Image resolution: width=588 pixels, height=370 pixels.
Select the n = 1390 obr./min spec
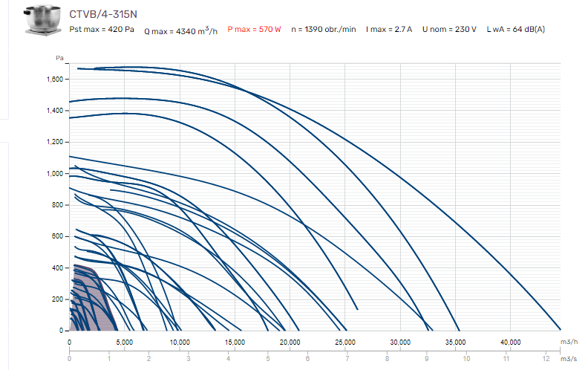pyautogui.click(x=323, y=30)
